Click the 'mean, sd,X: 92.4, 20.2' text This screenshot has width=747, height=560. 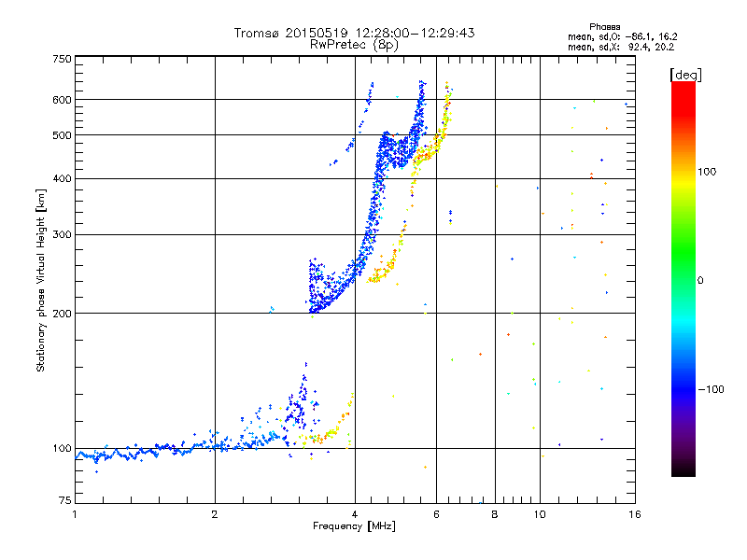621,47
